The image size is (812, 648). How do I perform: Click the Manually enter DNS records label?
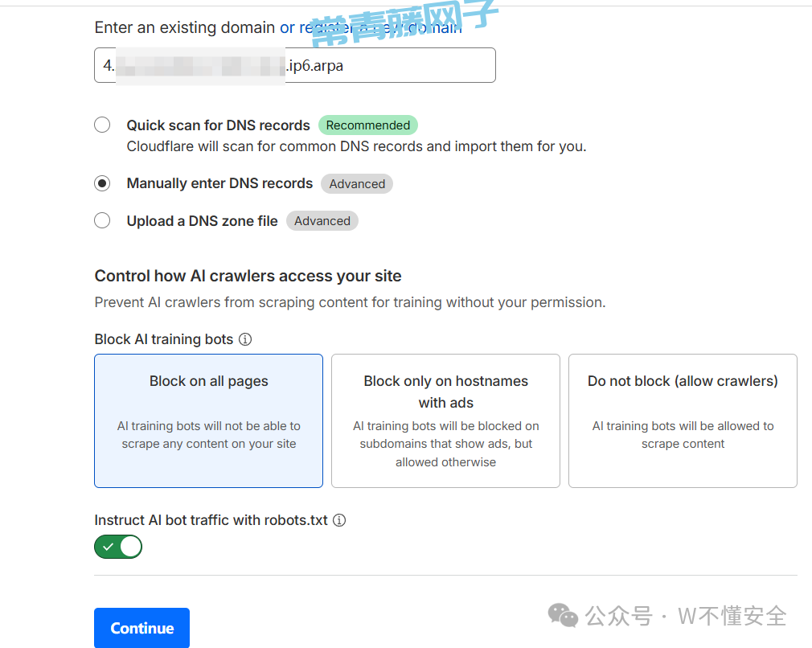pos(219,183)
